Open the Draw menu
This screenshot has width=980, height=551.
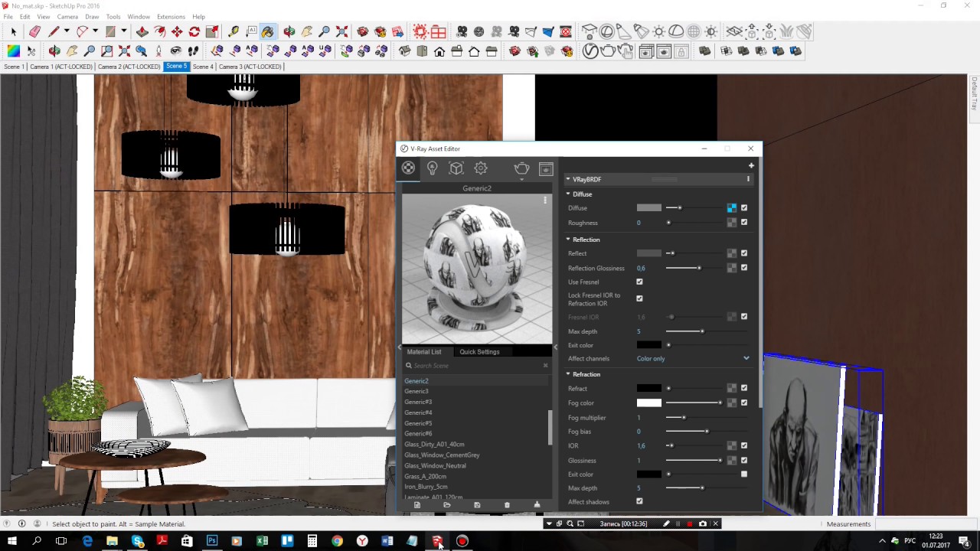point(92,17)
